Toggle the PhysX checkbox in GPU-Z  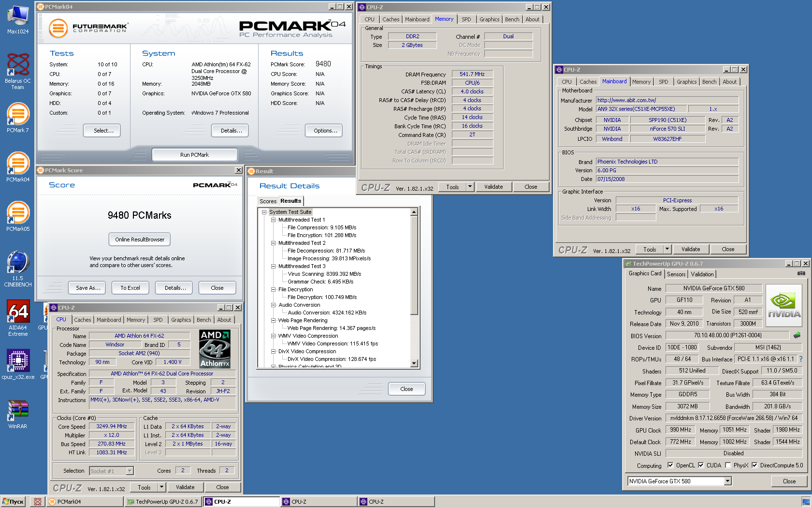[728, 465]
